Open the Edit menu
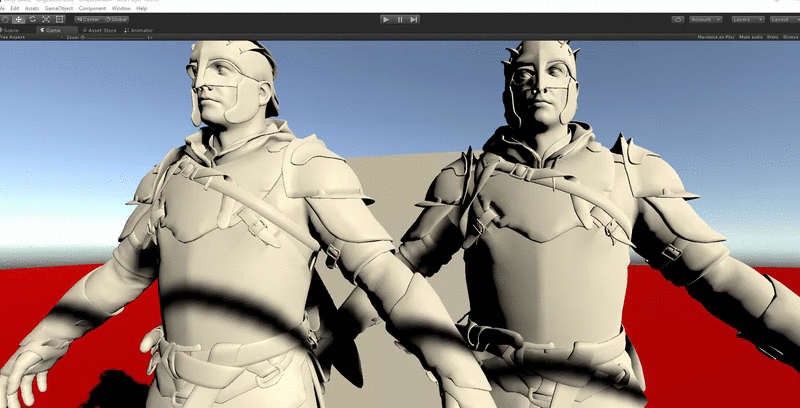 15,9
